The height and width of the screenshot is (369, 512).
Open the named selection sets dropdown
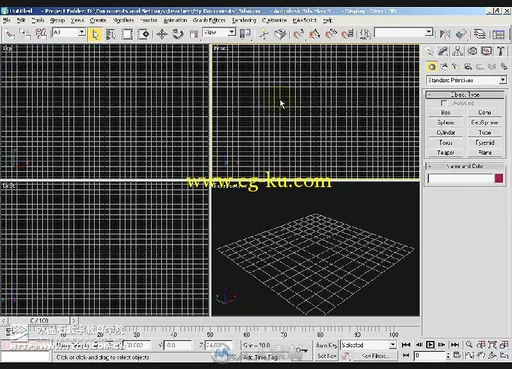(x=429, y=32)
